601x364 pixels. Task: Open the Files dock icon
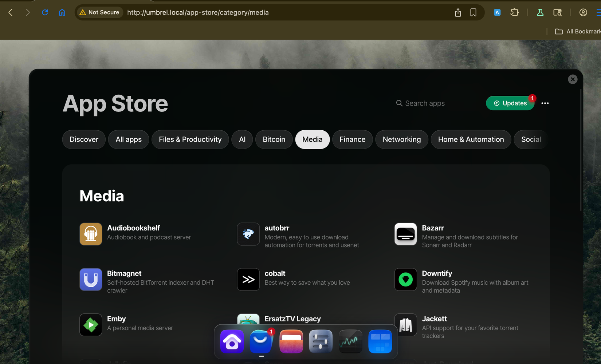coord(291,341)
